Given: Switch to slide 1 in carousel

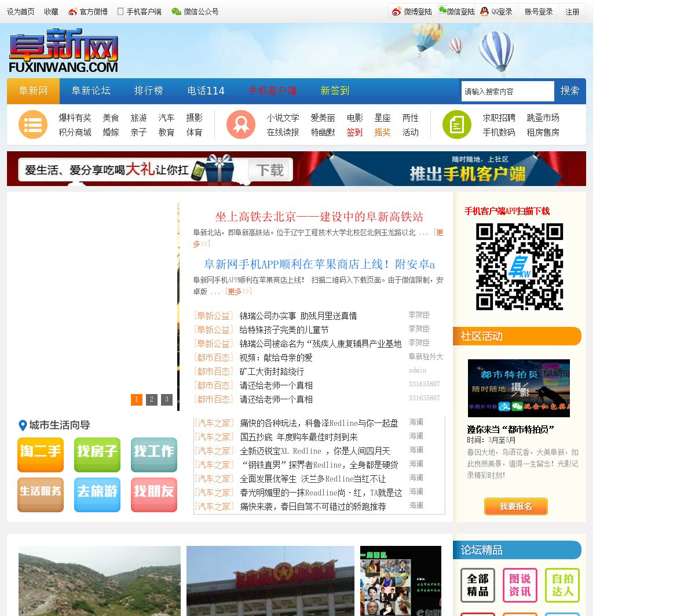Looking at the screenshot, I should coord(137,399).
